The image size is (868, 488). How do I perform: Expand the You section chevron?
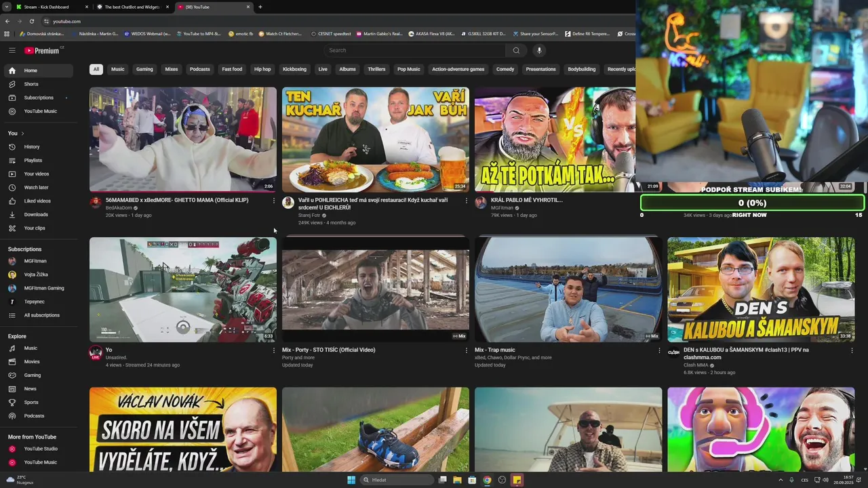click(x=22, y=134)
